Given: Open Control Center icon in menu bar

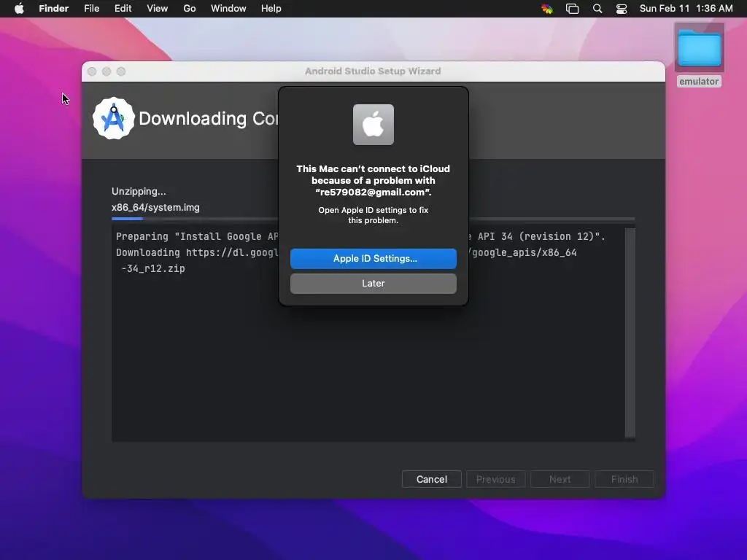Looking at the screenshot, I should 622,9.
